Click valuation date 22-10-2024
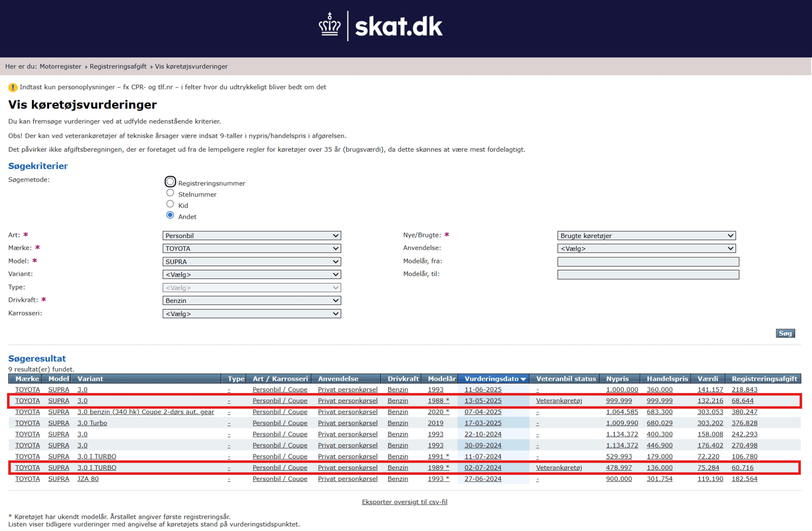812x531 pixels. (483, 435)
